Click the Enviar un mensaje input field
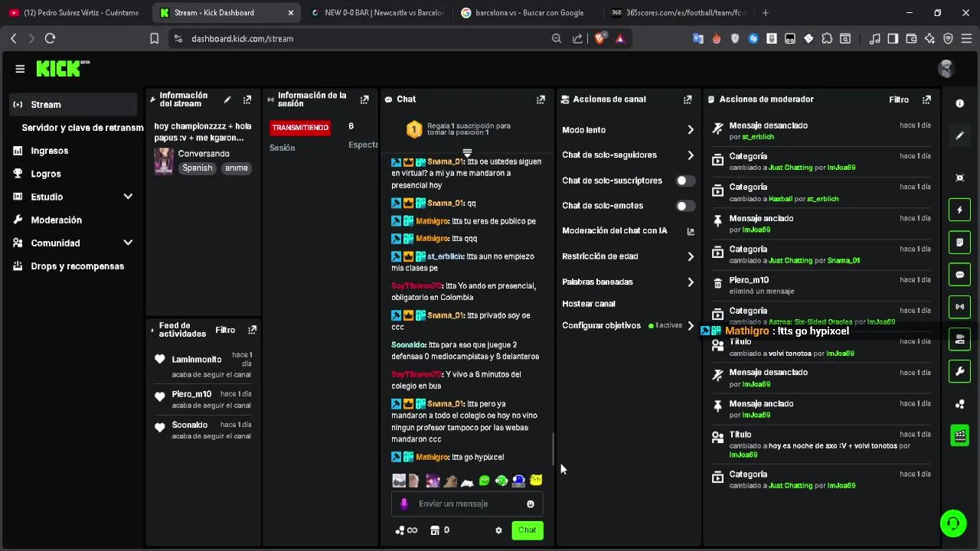This screenshot has width=980, height=551. click(467, 504)
